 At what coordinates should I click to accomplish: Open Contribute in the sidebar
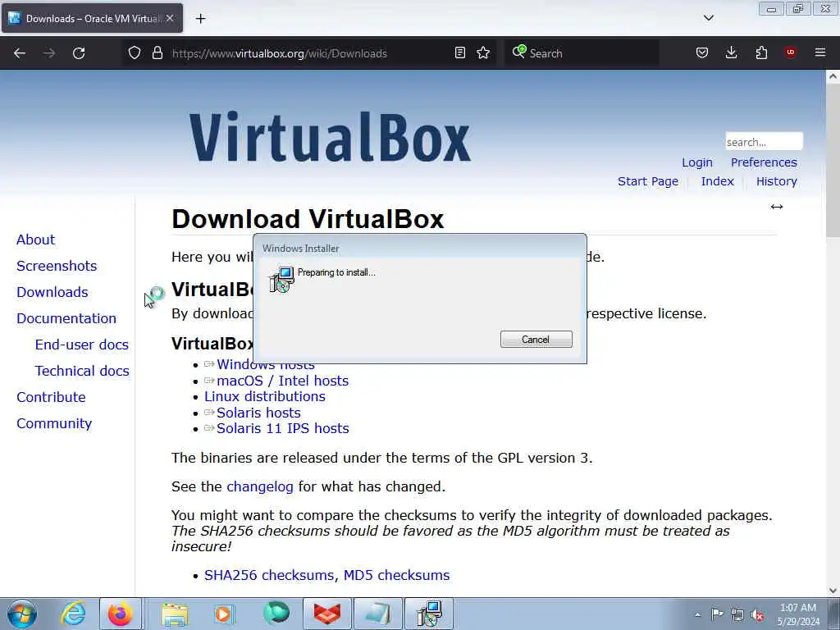click(51, 397)
